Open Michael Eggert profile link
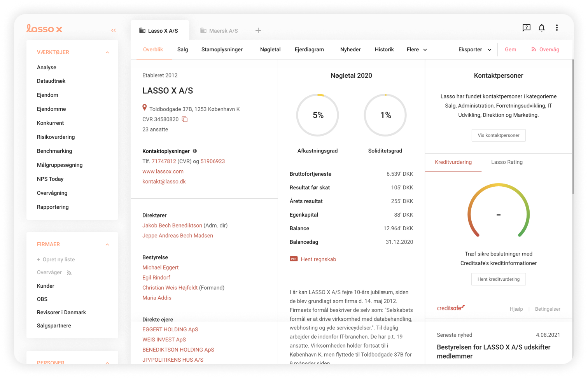This screenshot has width=588, height=378. (161, 268)
